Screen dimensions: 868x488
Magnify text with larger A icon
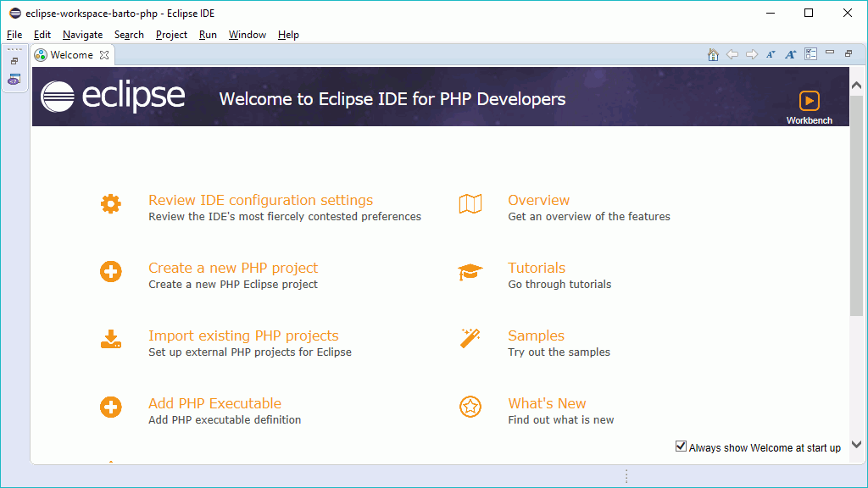pos(791,54)
